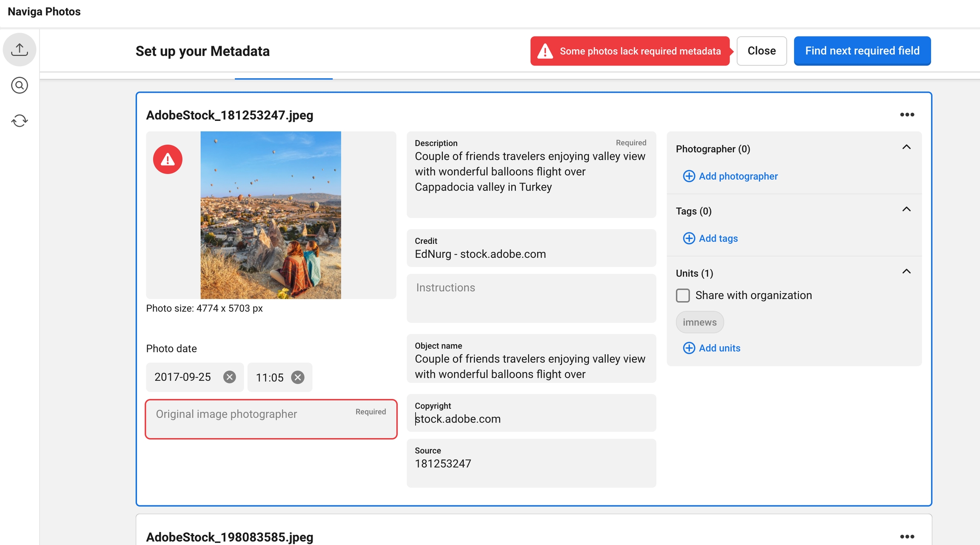Image resolution: width=980 pixels, height=545 pixels.
Task: Click the plus icon for Add photographer
Action: click(x=689, y=176)
